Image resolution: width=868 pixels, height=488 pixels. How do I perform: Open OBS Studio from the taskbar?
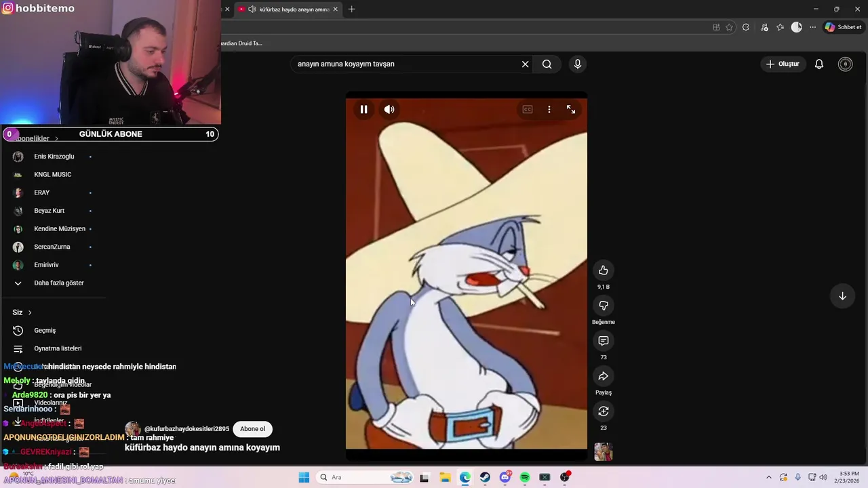(x=565, y=477)
